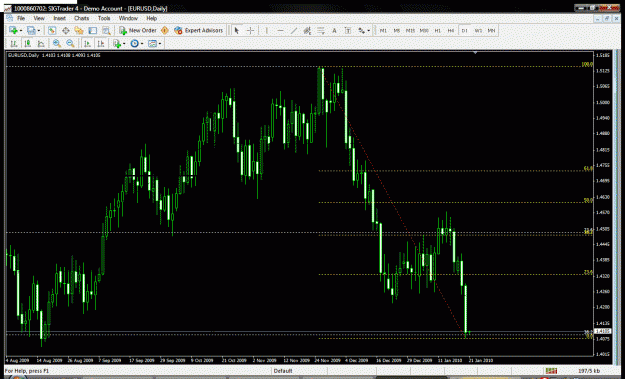The width and height of the screenshot is (625, 379).
Task: Select the equidistant channel tool
Action: 307,30
